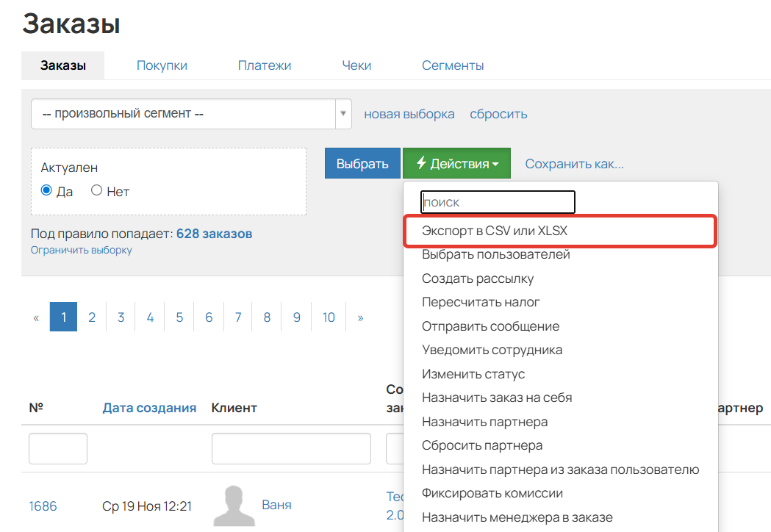Focus the поиск field in actions menu

(498, 202)
